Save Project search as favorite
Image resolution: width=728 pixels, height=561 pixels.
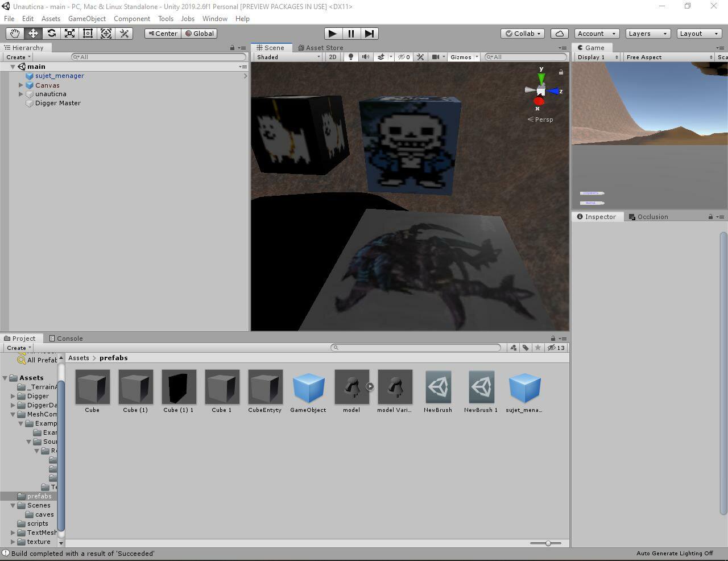tap(538, 348)
